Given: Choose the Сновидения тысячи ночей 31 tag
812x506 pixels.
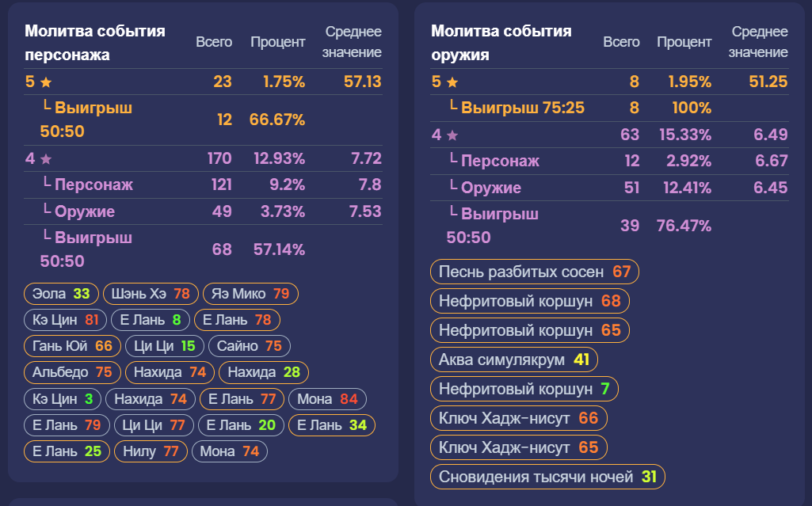Looking at the screenshot, I should click(547, 477).
